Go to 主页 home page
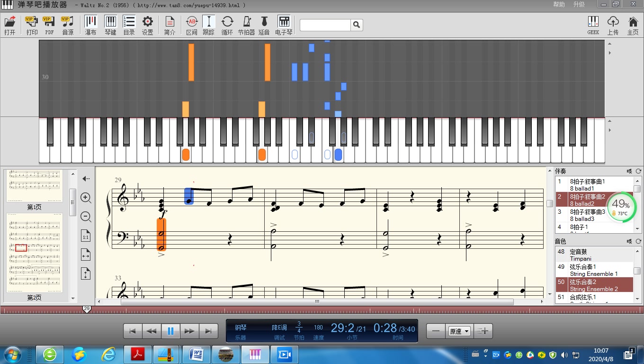644x364 pixels. coord(633,26)
